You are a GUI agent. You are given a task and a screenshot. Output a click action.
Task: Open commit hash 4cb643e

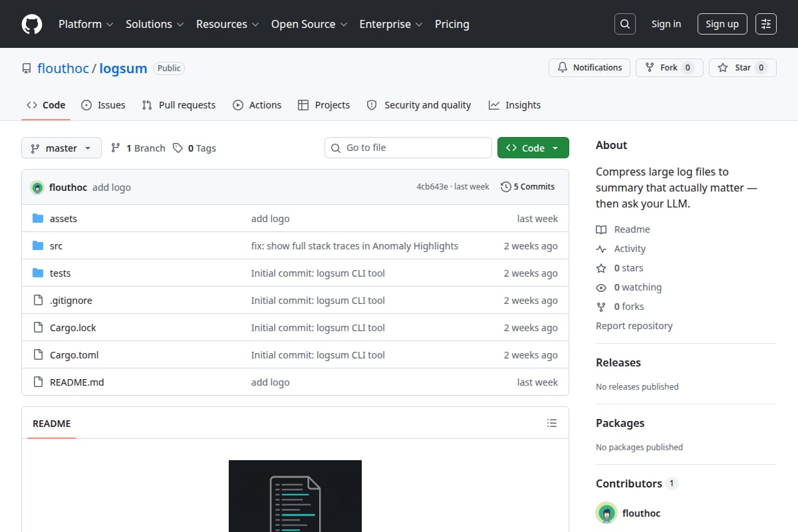click(432, 187)
